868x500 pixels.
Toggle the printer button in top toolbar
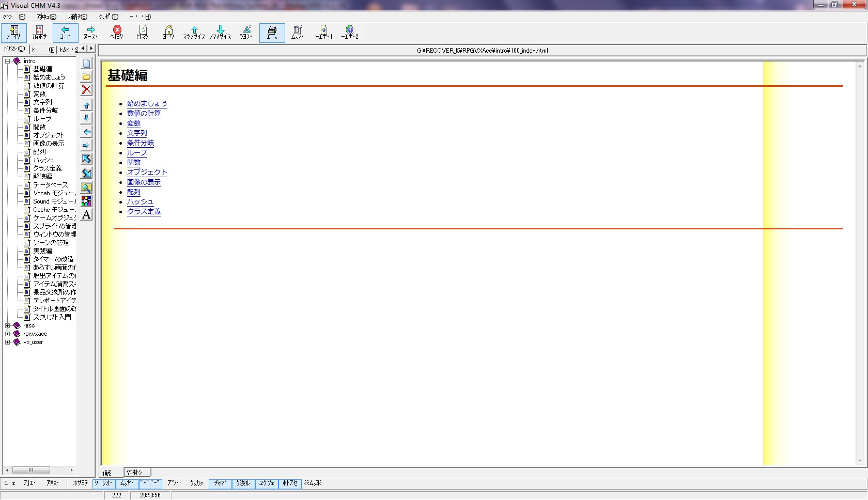point(272,33)
